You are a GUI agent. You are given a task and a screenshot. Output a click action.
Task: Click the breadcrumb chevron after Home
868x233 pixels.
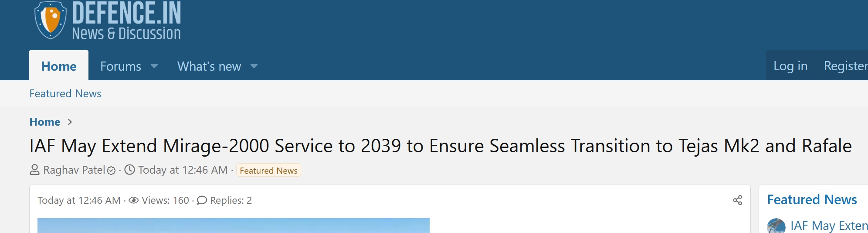tap(70, 122)
